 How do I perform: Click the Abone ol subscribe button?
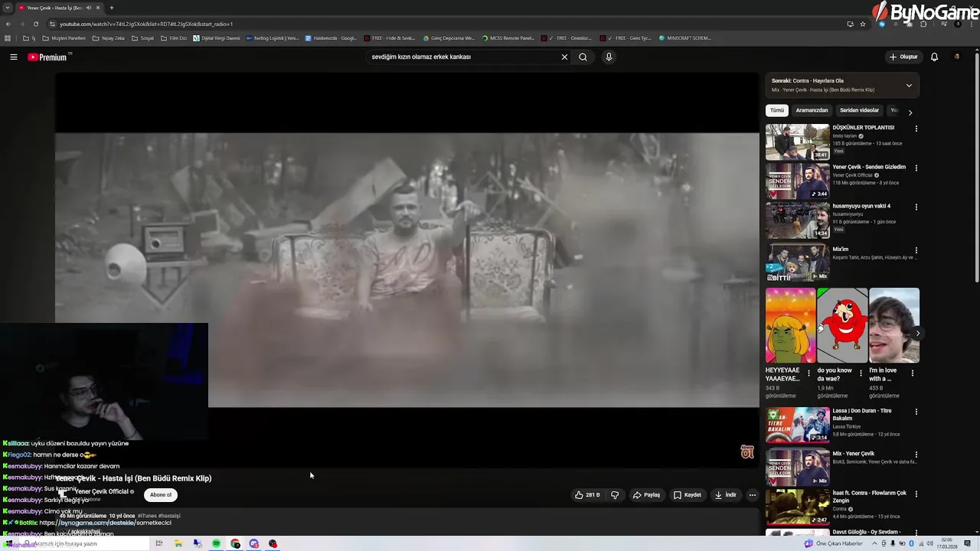pyautogui.click(x=161, y=494)
